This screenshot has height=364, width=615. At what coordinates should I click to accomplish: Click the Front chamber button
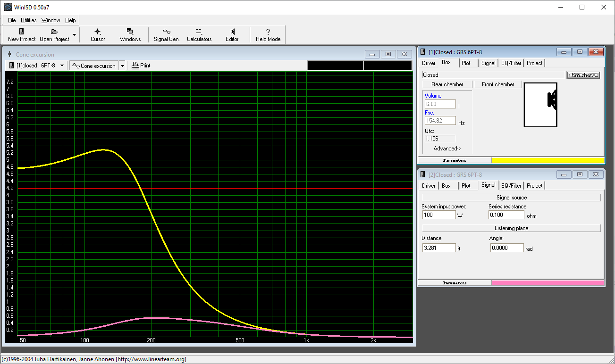pos(498,84)
